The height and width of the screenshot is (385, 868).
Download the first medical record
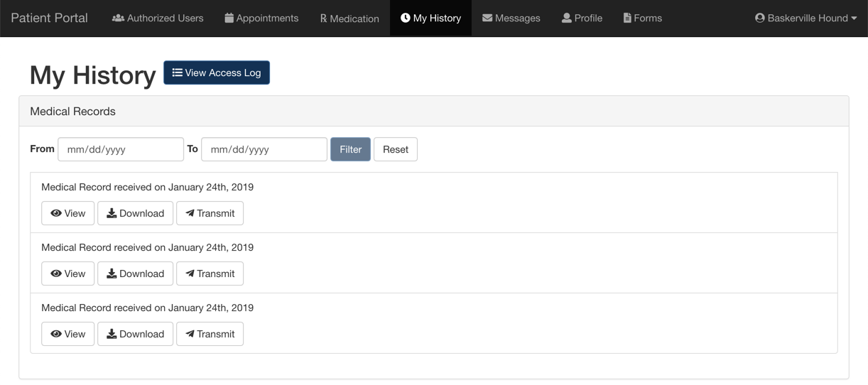click(x=135, y=213)
